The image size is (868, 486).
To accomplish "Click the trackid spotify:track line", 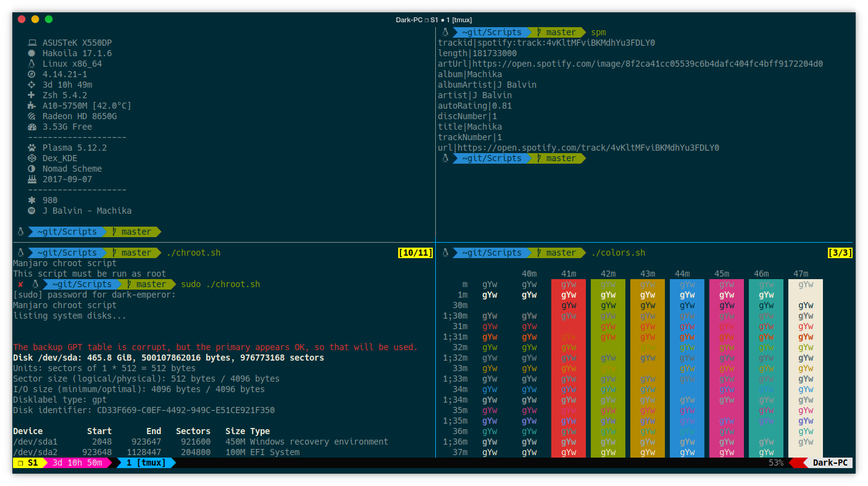I will [x=546, y=43].
